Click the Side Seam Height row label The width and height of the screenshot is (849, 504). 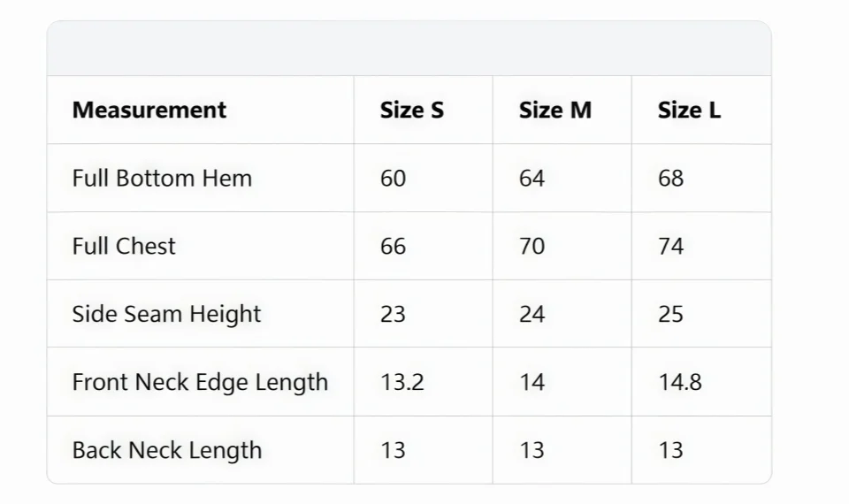166,315
